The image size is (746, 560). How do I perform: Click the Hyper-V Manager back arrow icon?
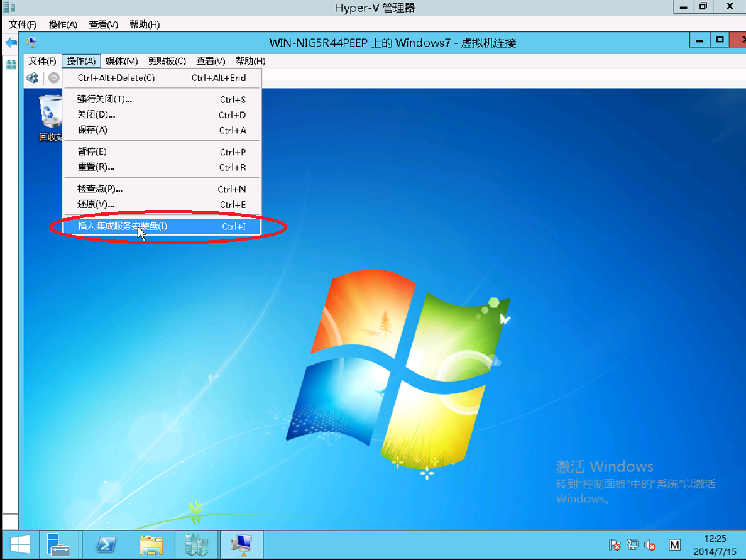(11, 43)
